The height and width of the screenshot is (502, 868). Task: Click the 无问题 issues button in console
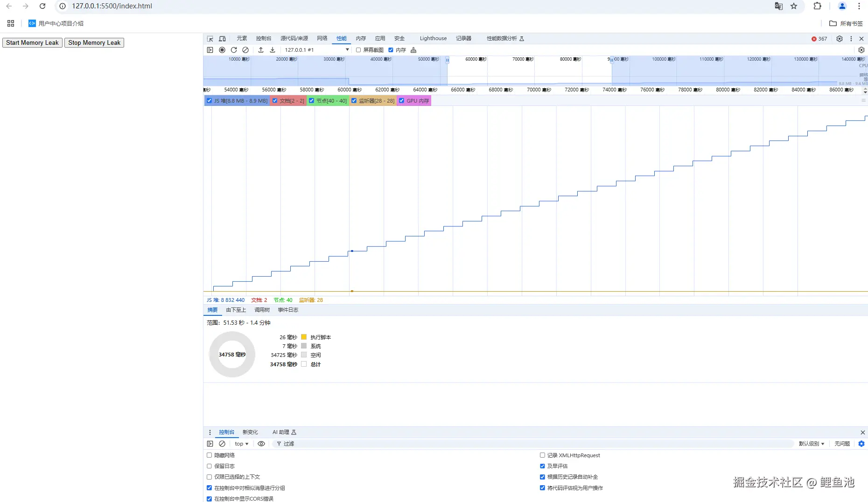pyautogui.click(x=842, y=444)
